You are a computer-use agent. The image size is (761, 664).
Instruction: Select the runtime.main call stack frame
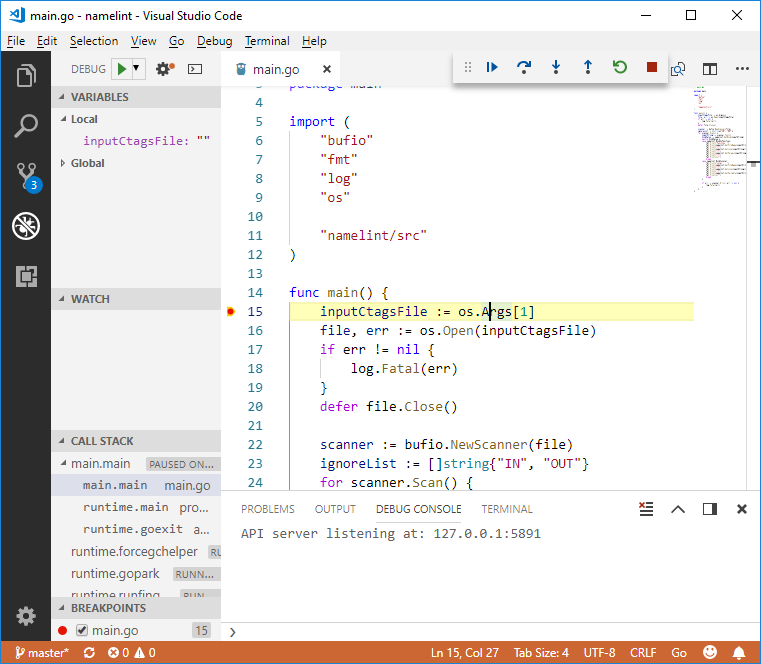pos(136,507)
